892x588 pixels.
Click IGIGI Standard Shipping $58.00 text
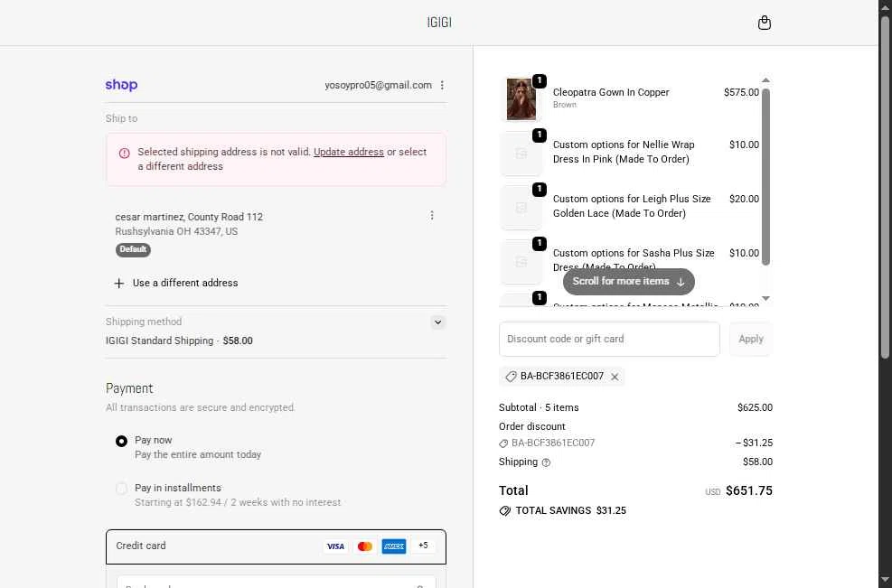(x=179, y=341)
